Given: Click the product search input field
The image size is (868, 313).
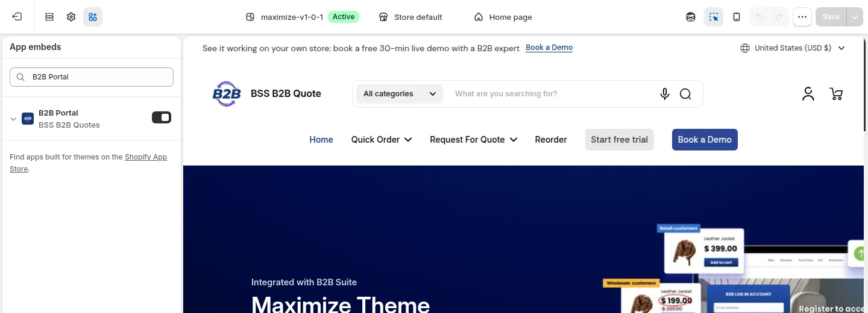Looking at the screenshot, I should coord(552,94).
